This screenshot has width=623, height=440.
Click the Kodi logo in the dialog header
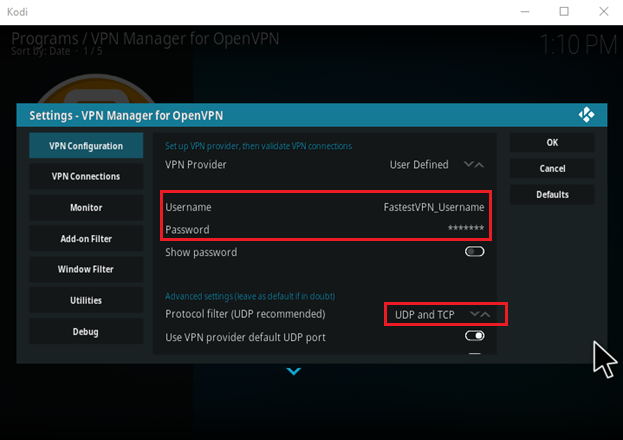(x=586, y=115)
